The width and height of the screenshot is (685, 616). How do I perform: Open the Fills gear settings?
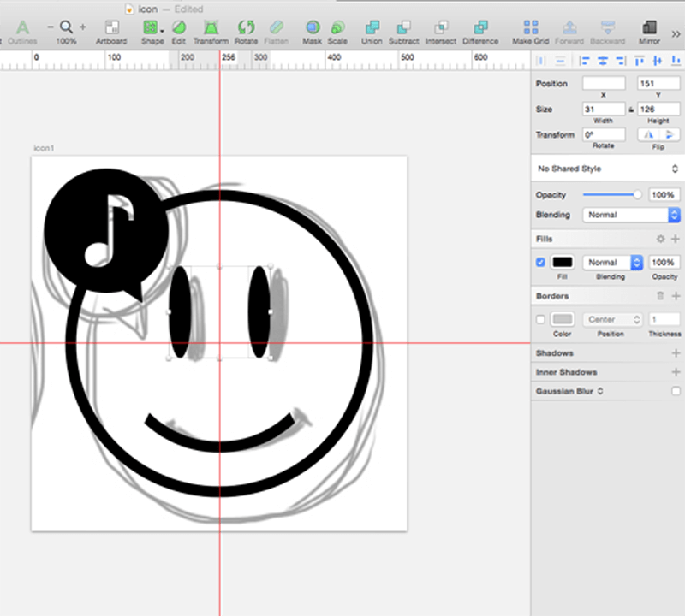660,239
